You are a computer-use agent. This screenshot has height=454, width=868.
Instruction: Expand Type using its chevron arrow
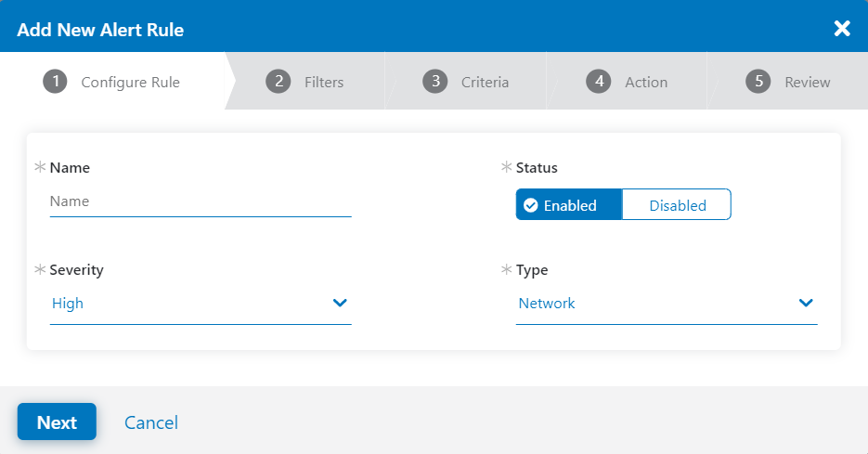806,304
